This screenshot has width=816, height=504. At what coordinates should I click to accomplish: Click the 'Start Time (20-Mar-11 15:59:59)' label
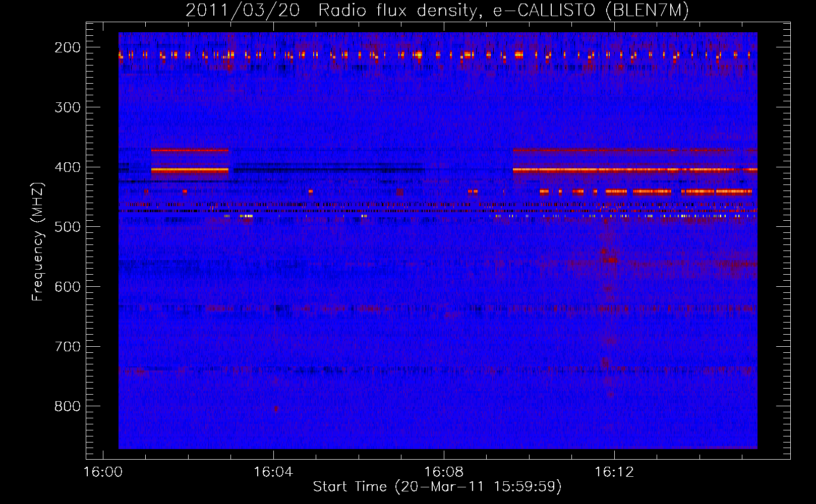pos(437,487)
